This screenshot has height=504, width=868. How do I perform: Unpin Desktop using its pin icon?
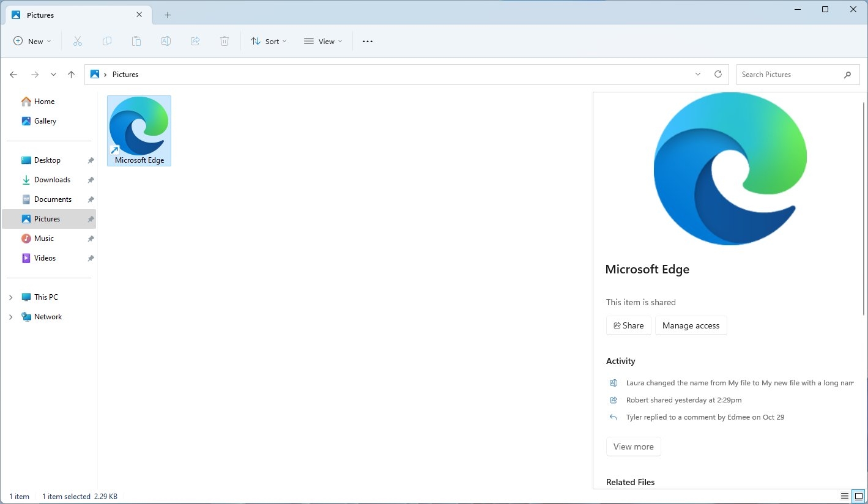(91, 160)
